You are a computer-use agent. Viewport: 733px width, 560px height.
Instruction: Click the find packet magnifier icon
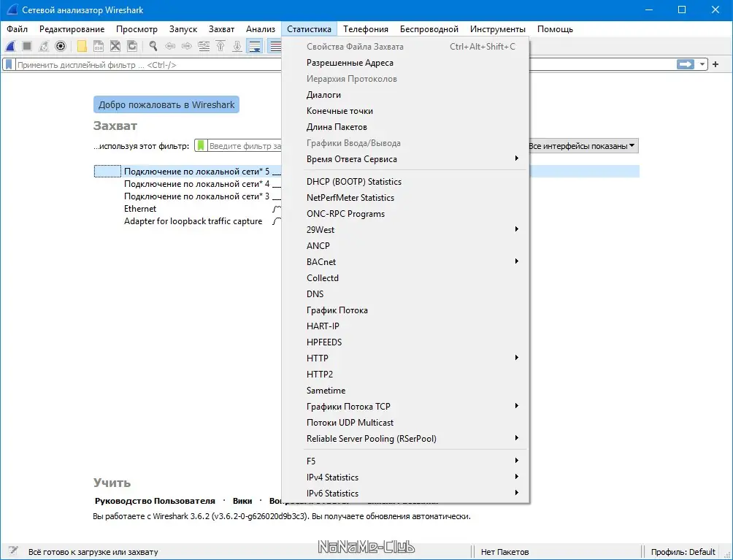pos(153,46)
